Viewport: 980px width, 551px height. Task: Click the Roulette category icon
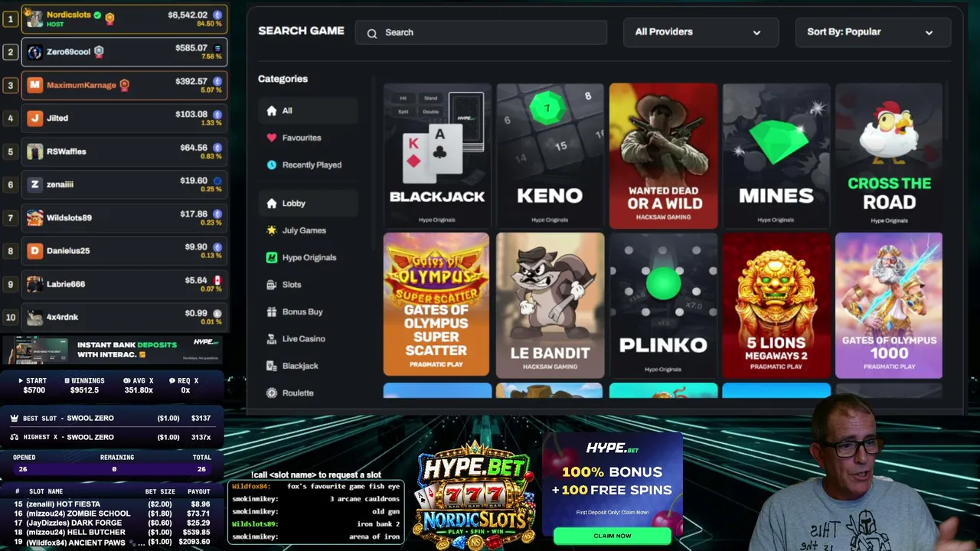point(272,393)
